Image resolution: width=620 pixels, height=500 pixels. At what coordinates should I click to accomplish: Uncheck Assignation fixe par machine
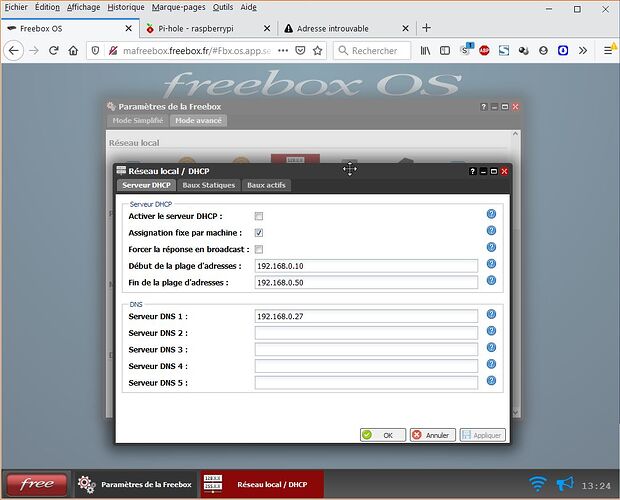click(259, 233)
